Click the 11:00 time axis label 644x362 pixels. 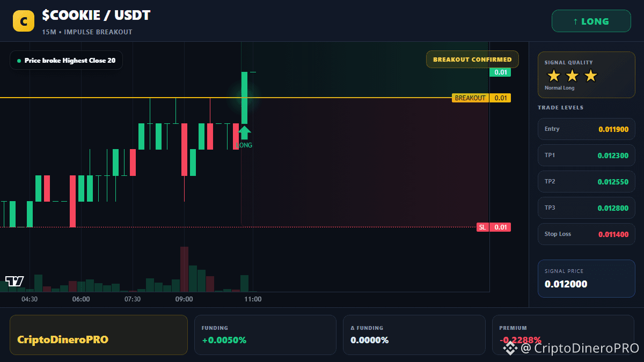253,299
